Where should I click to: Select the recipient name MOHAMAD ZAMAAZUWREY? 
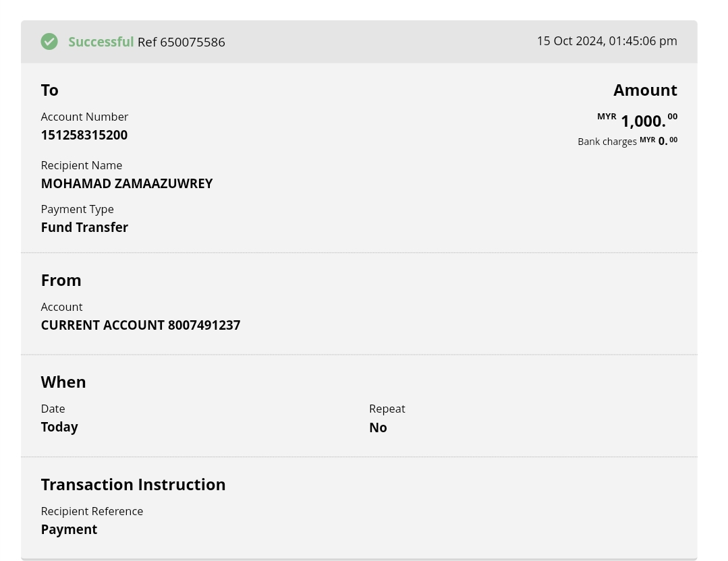coord(126,183)
